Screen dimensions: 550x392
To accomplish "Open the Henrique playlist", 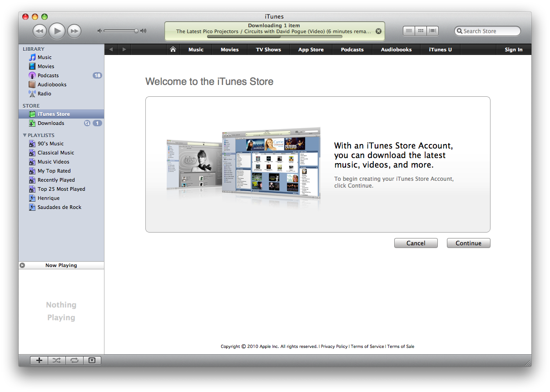I will (61, 198).
